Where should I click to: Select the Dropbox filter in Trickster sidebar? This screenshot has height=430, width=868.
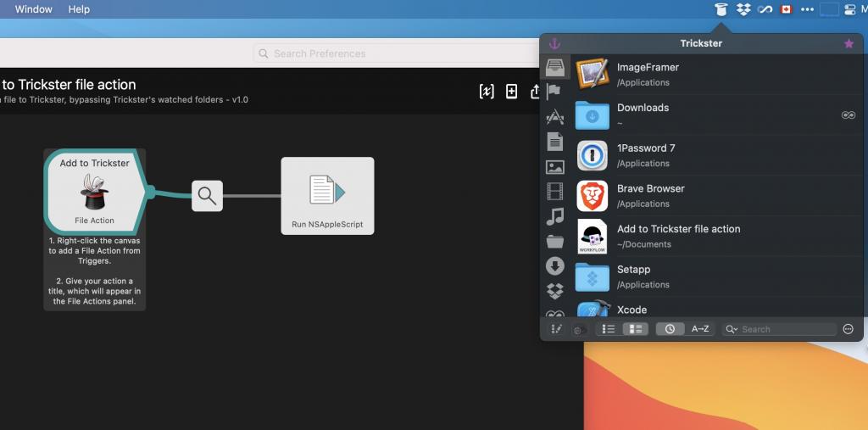point(555,291)
